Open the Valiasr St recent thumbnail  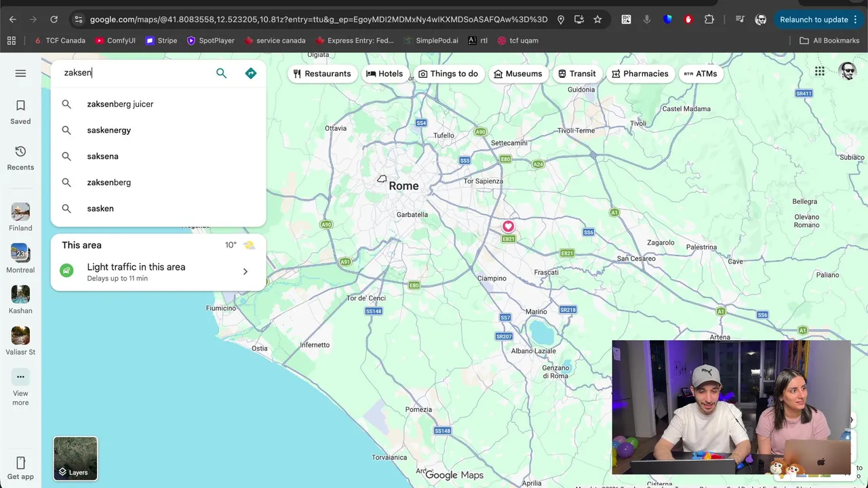(20, 340)
